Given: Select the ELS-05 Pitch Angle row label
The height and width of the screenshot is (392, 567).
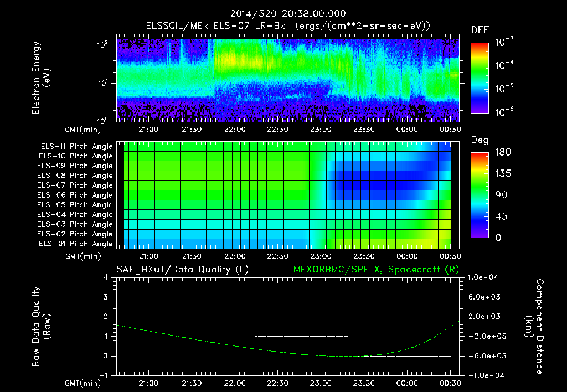Looking at the screenshot, I should coord(75,205).
